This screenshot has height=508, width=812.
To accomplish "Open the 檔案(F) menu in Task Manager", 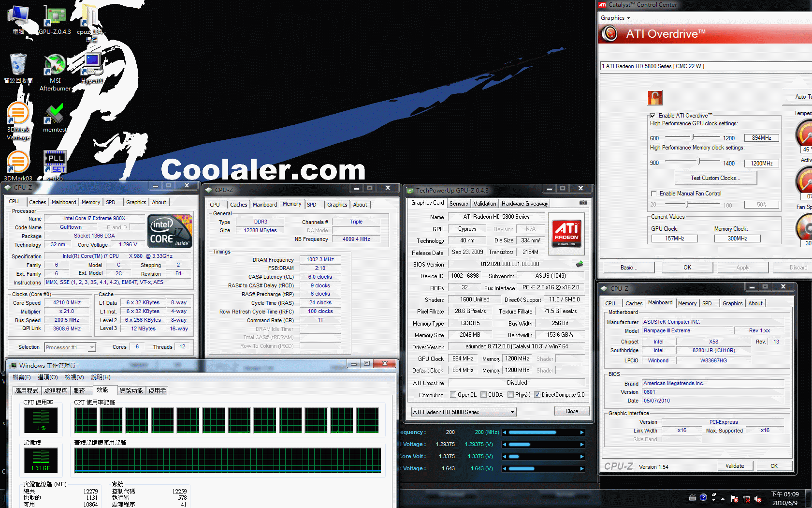I will [22, 377].
